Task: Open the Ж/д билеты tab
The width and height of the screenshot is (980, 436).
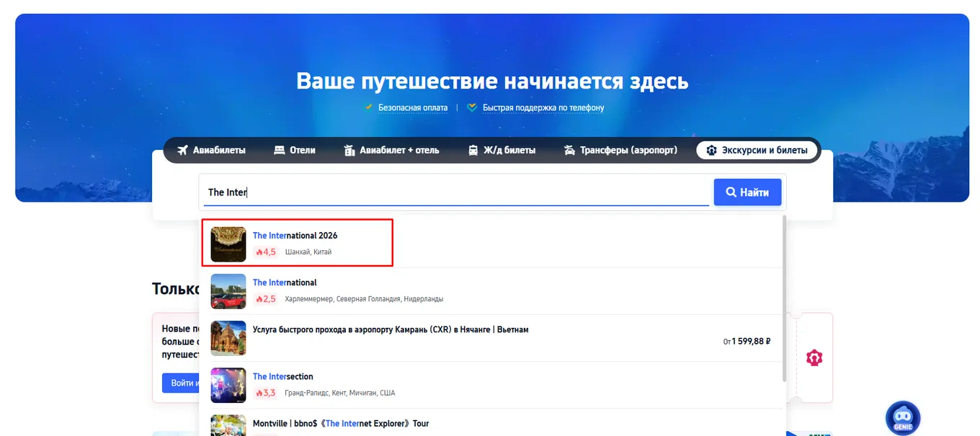Action: point(502,151)
